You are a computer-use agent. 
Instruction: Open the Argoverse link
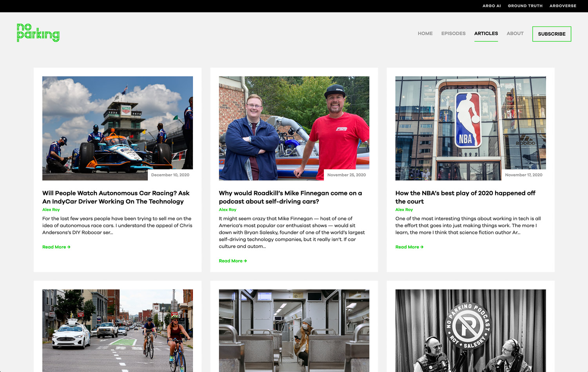563,6
